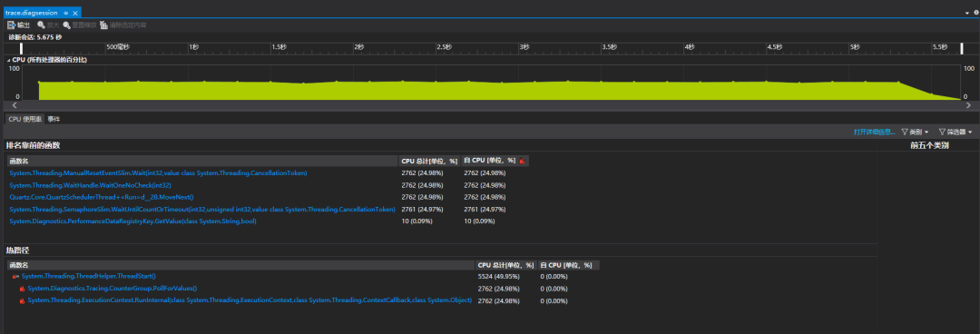The height and width of the screenshot is (334, 980).
Task: Collapse the CPU (所有处理器的百分比) graph
Action: click(9, 59)
